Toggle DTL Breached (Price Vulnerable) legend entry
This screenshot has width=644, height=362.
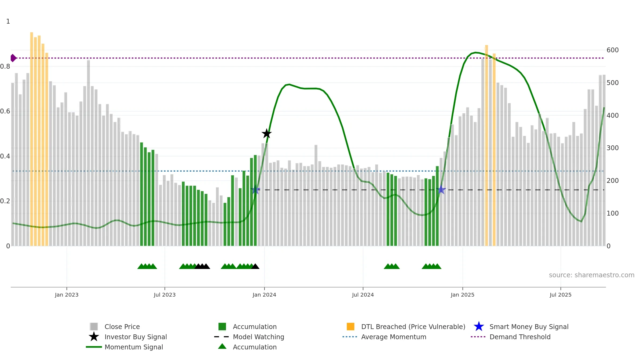406,327
